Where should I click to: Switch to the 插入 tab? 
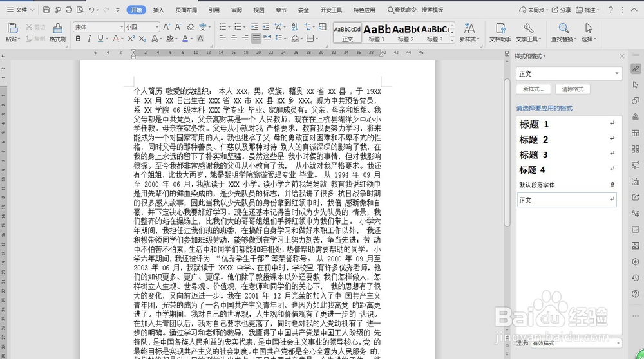158,10
